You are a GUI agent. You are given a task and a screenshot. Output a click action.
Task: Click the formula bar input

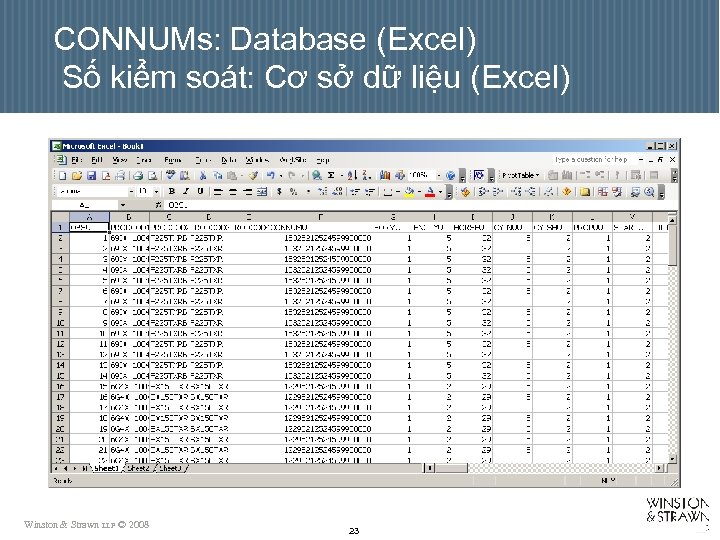420,205
